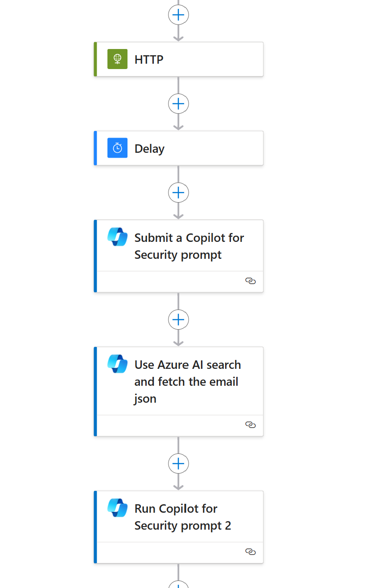Insert a step before Run Copilot prompt 2
This screenshot has height=588, width=370.
(x=178, y=463)
